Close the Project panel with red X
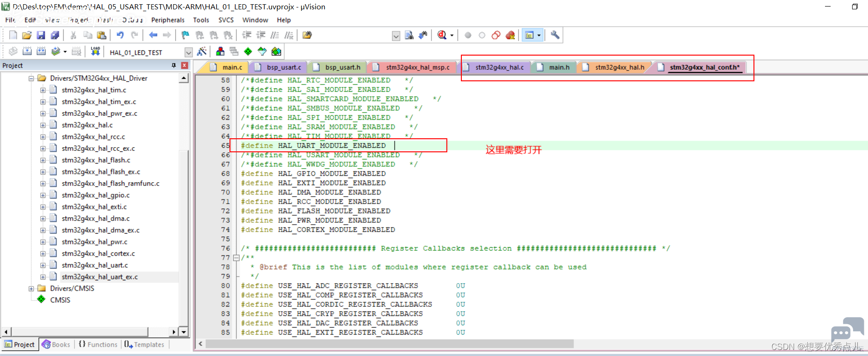Screen dimensions: 868x356 (x=185, y=65)
